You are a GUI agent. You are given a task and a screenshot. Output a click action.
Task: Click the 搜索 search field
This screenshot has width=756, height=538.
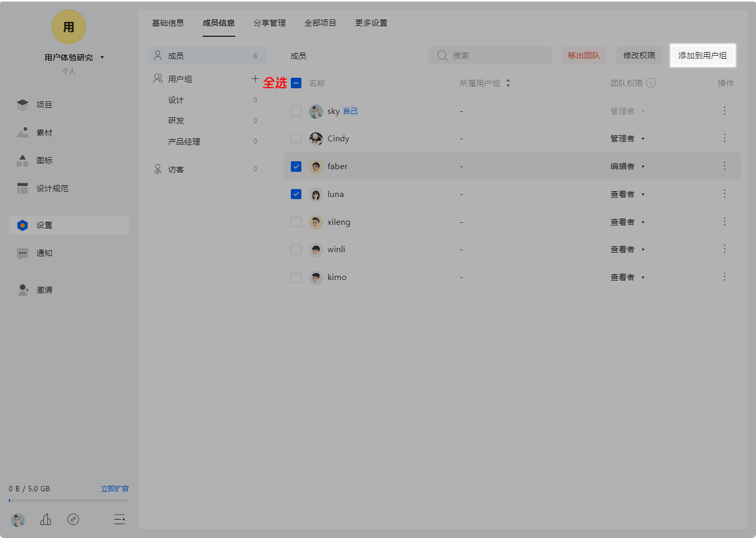[x=490, y=55]
